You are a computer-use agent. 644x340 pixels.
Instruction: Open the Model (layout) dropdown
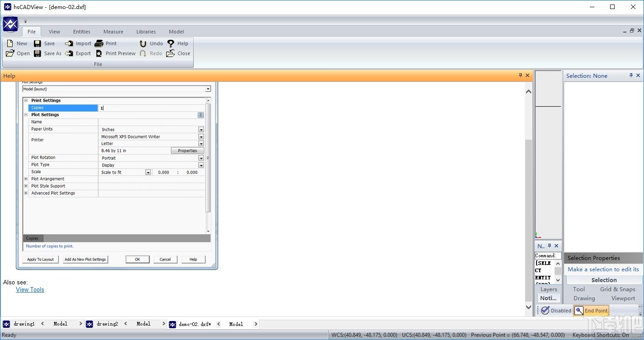208,89
